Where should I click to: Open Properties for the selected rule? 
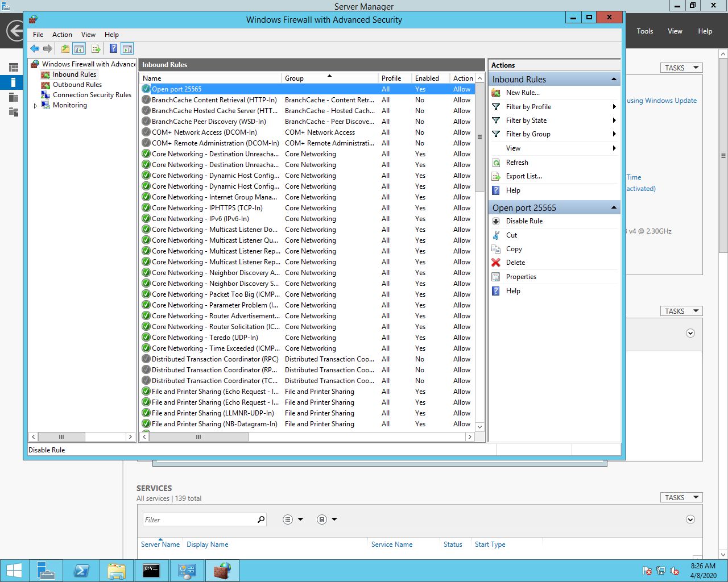click(x=521, y=277)
